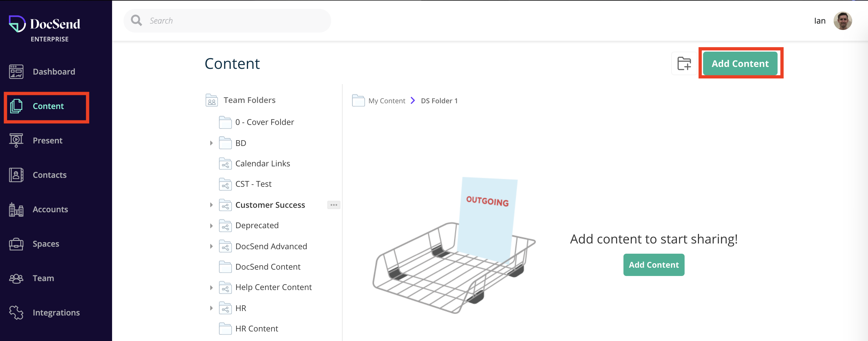Open the Calendar Links shared folder
This screenshot has width=868, height=341.
click(262, 163)
